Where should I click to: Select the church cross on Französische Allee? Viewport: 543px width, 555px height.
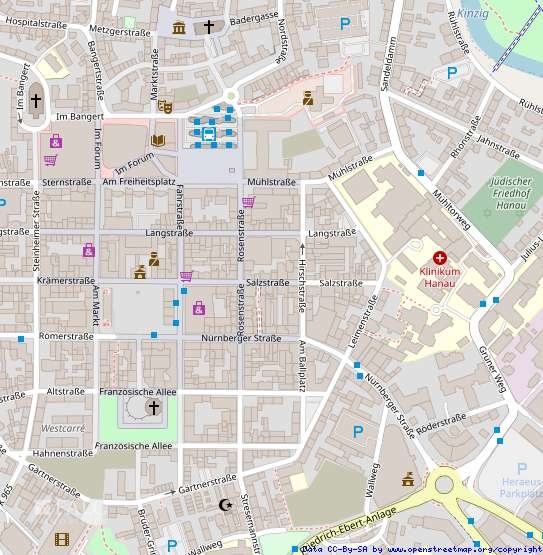(x=154, y=407)
